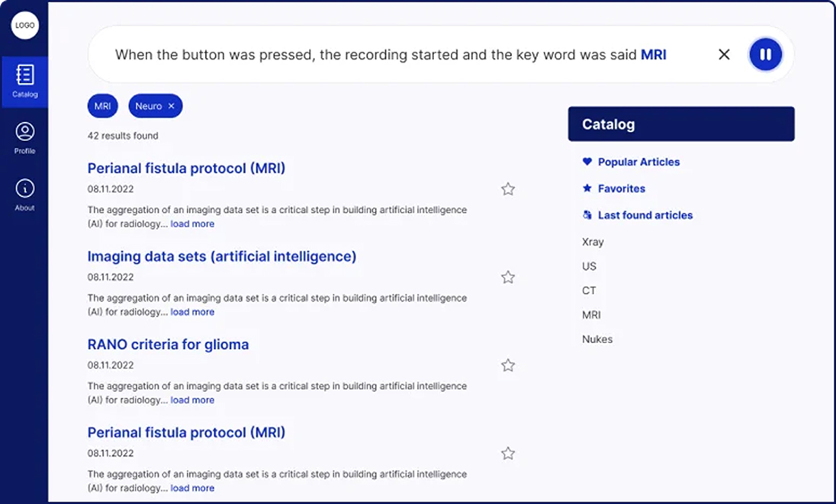Viewport: 836px width, 504px height.
Task: Star the RANO criteria for glioma article
Action: coord(508,365)
